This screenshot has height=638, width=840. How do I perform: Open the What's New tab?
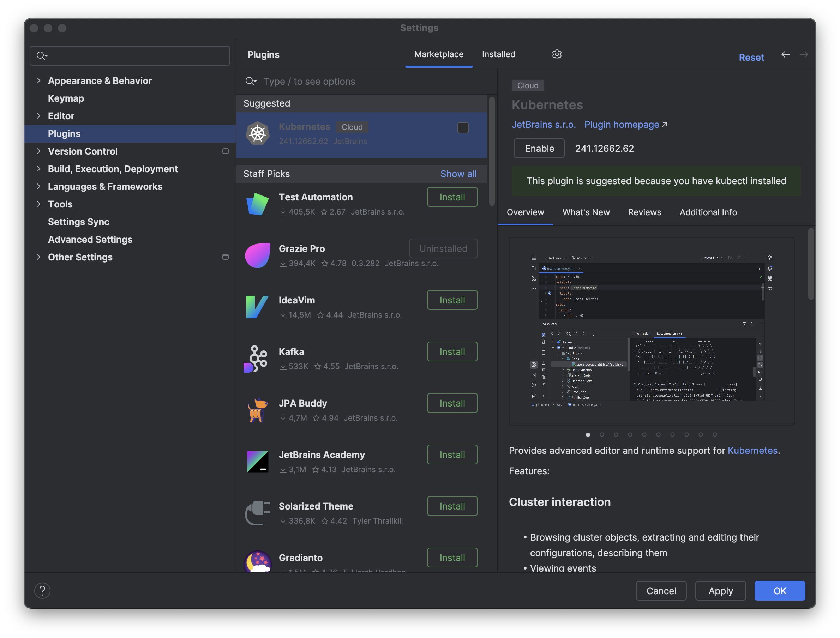(x=586, y=212)
